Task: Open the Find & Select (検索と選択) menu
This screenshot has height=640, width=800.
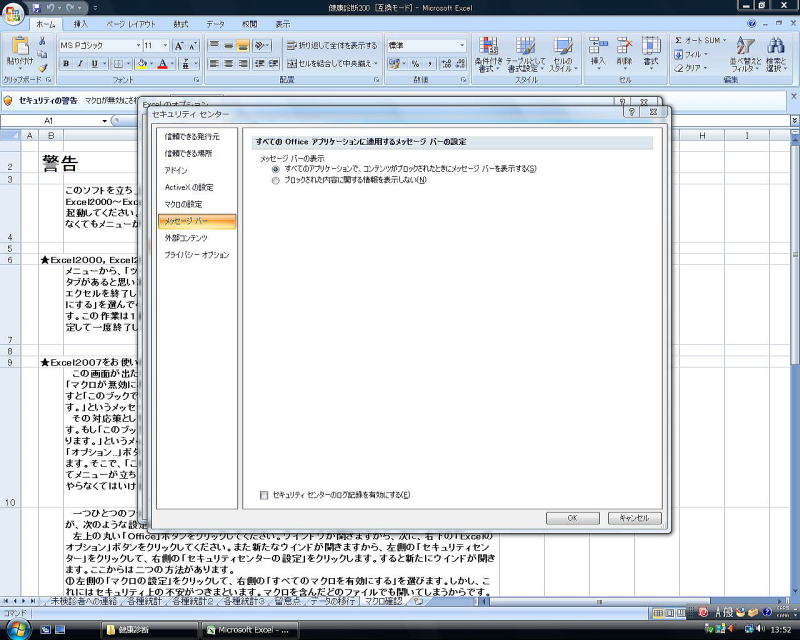Action: pyautogui.click(x=776, y=55)
